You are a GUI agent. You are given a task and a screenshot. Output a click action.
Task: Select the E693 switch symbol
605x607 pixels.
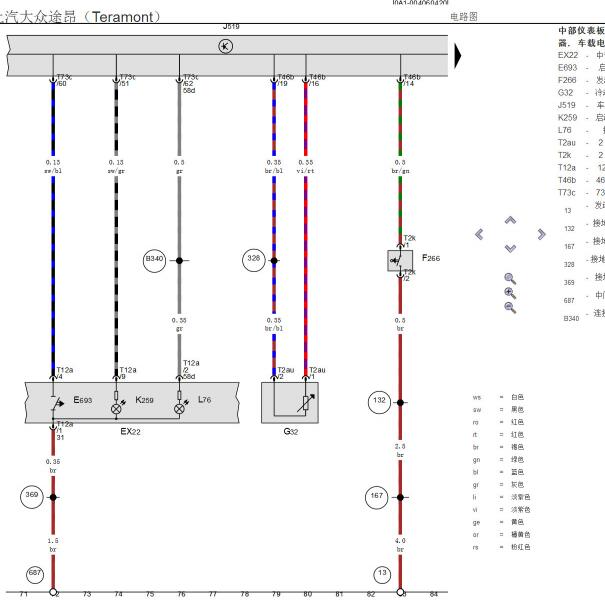point(58,404)
